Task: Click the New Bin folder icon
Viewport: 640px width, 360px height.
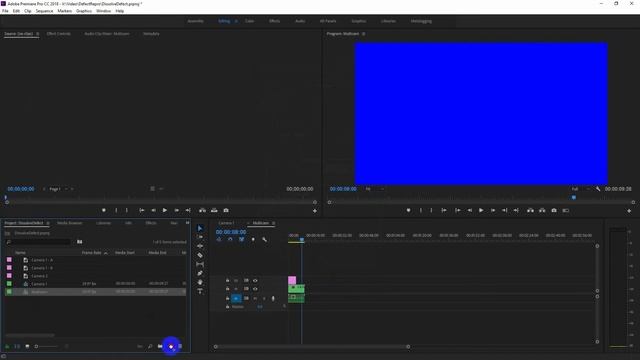Action: point(160,347)
